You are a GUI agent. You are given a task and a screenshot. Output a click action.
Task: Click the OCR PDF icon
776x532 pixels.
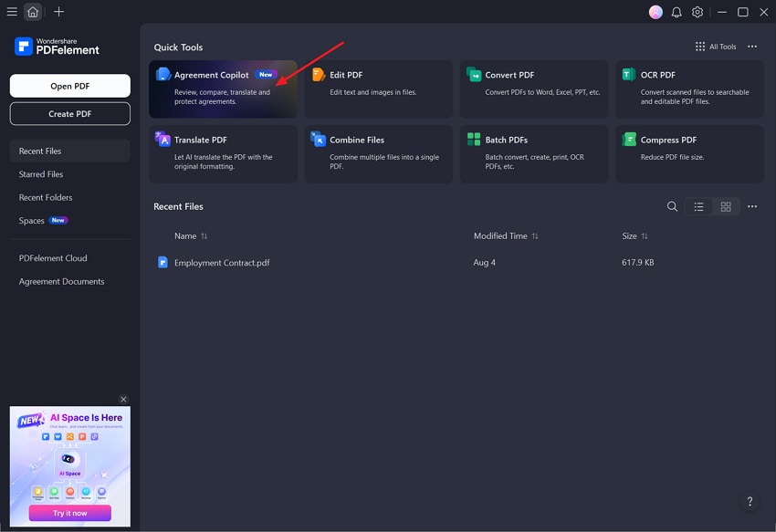[x=628, y=74]
